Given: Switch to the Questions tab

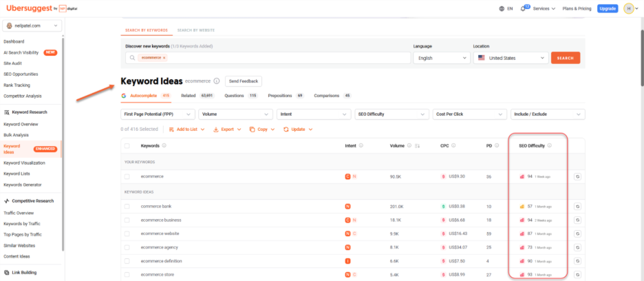Looking at the screenshot, I should [241, 96].
